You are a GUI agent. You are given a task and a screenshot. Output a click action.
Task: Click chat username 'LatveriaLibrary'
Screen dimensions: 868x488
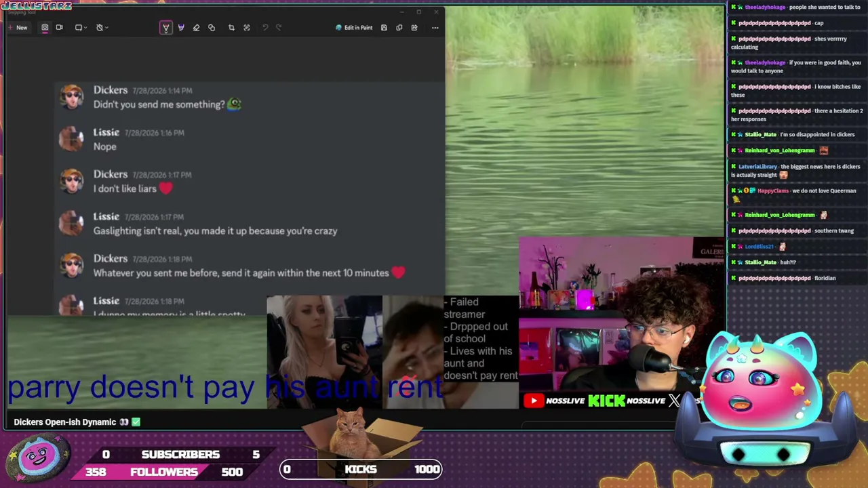point(757,167)
